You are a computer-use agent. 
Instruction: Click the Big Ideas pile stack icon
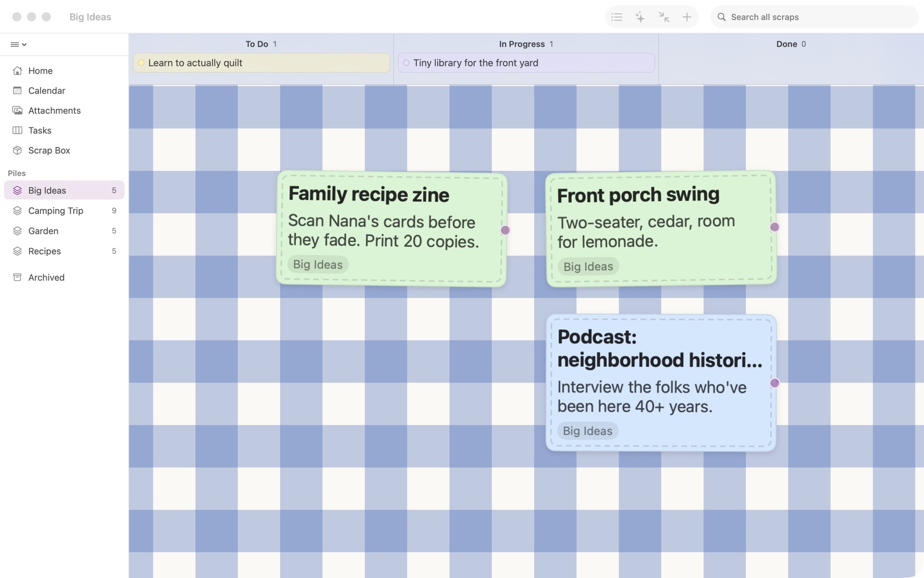[17, 191]
